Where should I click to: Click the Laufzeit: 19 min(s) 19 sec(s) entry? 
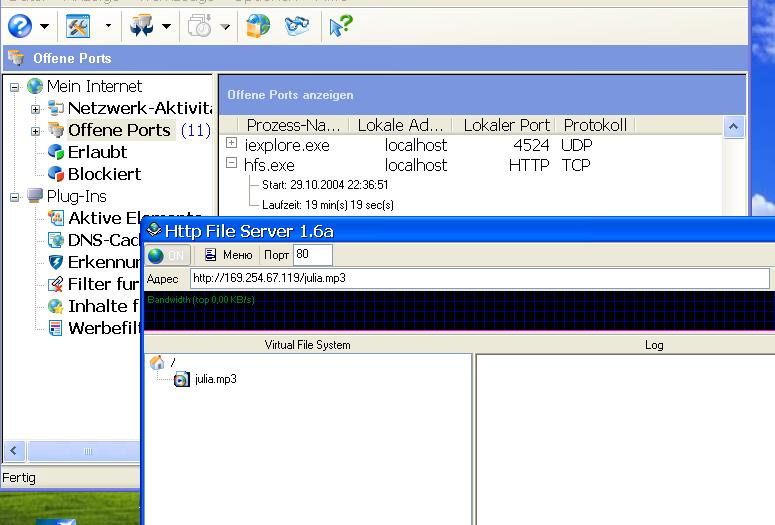pos(328,205)
